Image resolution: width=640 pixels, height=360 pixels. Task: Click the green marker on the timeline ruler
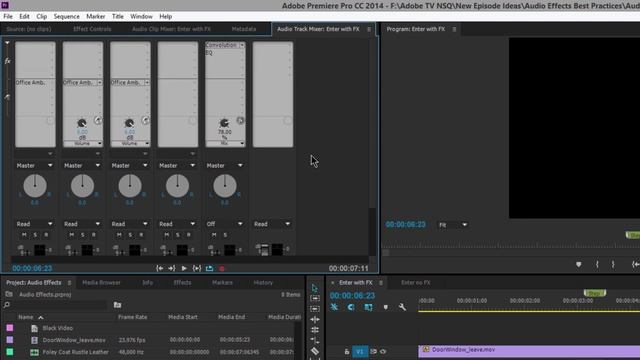[595, 293]
